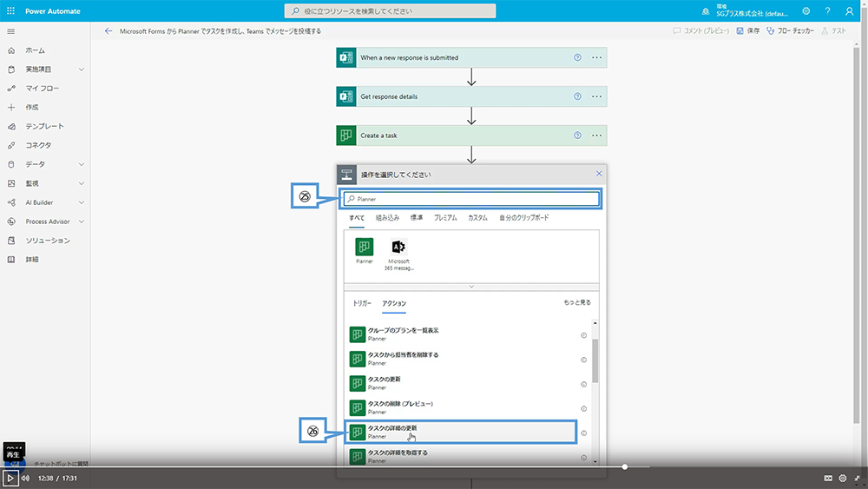Screen dimensions: 868x489
Task: Show info for タスクの詳細の更新 action
Action: click(x=583, y=433)
